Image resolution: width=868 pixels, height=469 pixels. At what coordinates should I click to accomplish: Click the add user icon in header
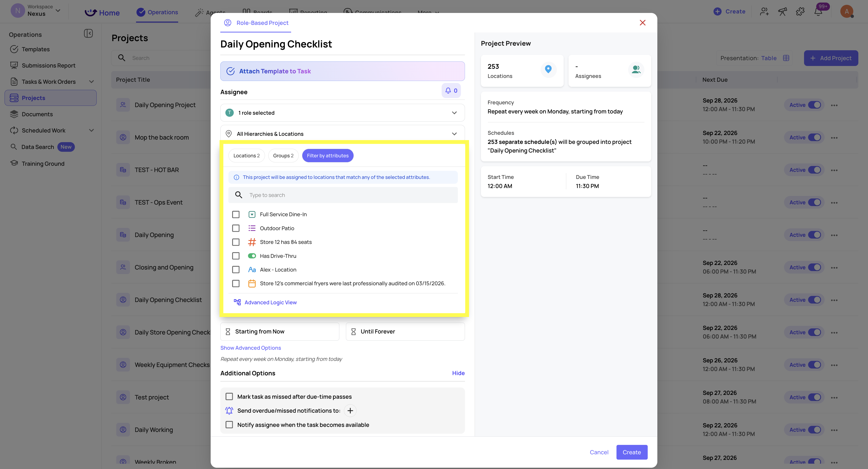pos(764,11)
